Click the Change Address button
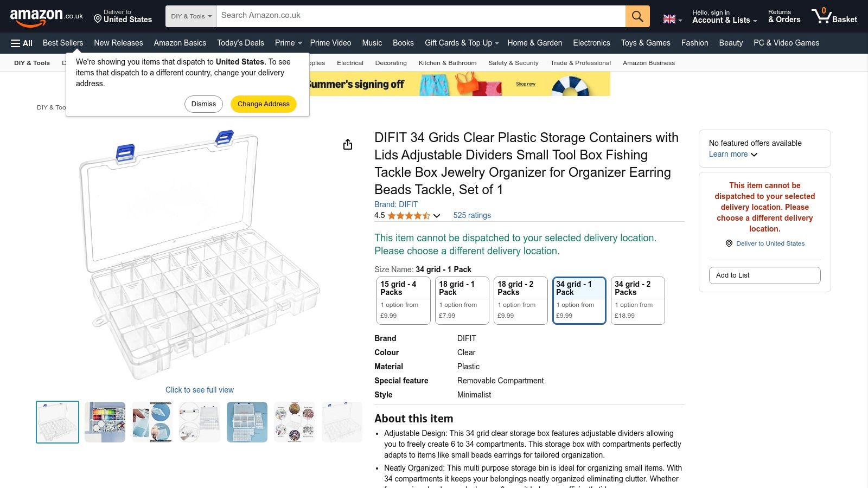Image resolution: width=868 pixels, height=488 pixels. pyautogui.click(x=263, y=104)
